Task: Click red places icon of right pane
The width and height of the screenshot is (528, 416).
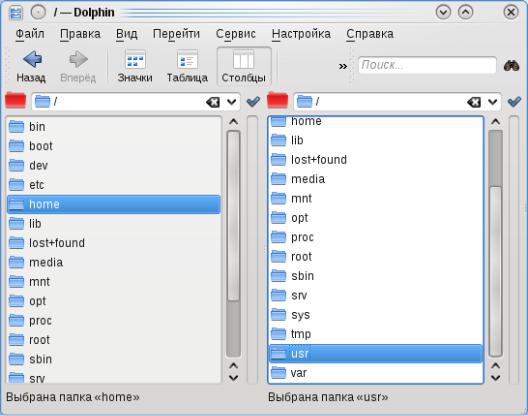Action: coord(277,100)
